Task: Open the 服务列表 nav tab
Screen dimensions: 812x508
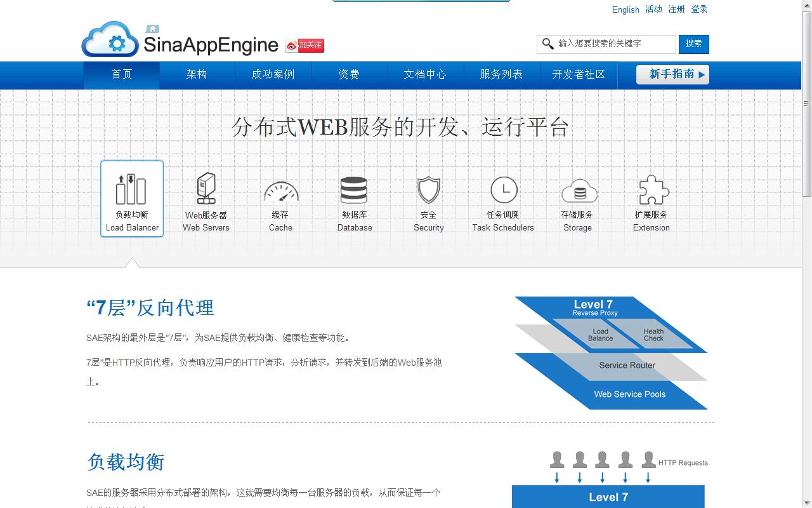Action: [x=501, y=75]
